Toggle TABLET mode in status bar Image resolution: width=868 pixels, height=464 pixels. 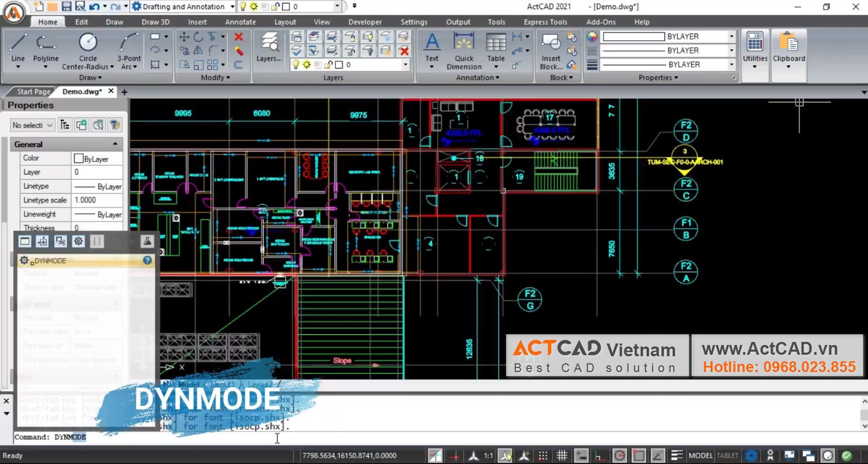pos(727,455)
